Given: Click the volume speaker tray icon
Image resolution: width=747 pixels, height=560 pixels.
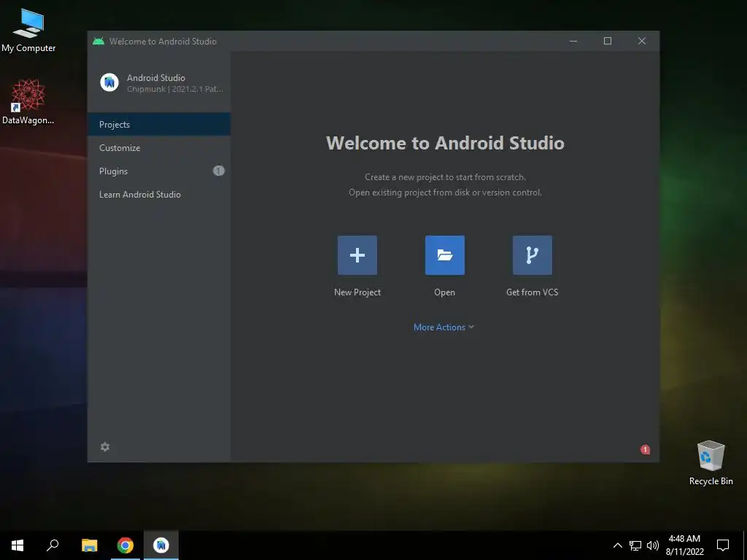Looking at the screenshot, I should [x=653, y=545].
